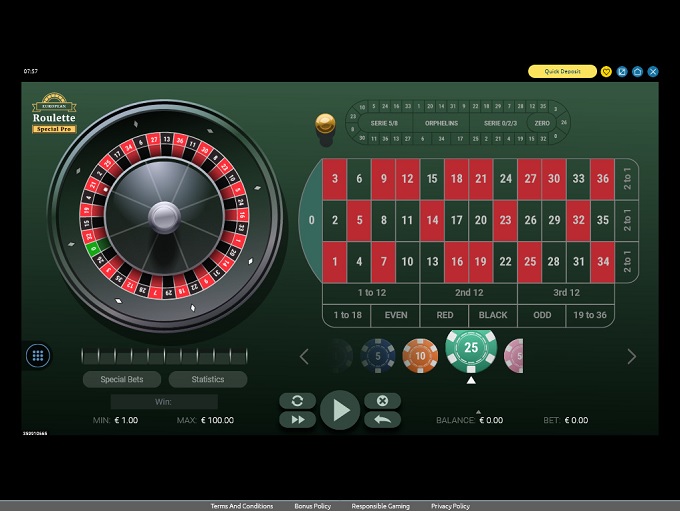Expand the balance details arrow
Image resolution: width=680 pixels, height=511 pixels.
tap(478, 411)
